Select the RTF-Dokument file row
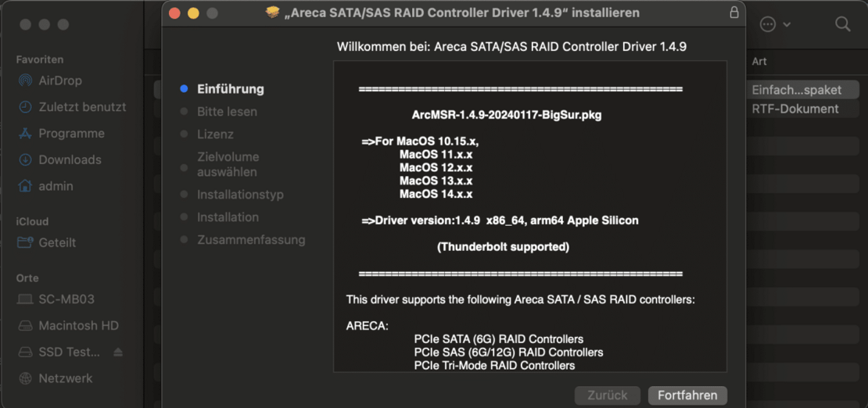Image resolution: width=868 pixels, height=408 pixels. (794, 109)
